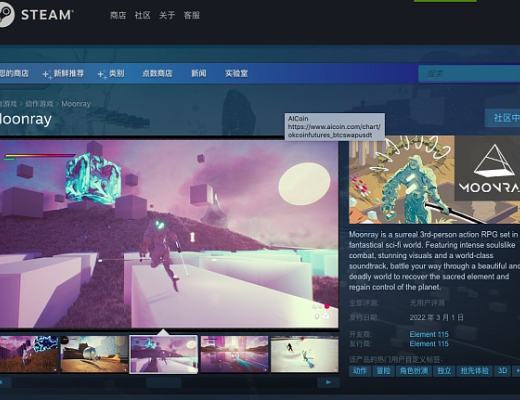Select the 抢先体验 tag
520x400 pixels.
(x=474, y=371)
